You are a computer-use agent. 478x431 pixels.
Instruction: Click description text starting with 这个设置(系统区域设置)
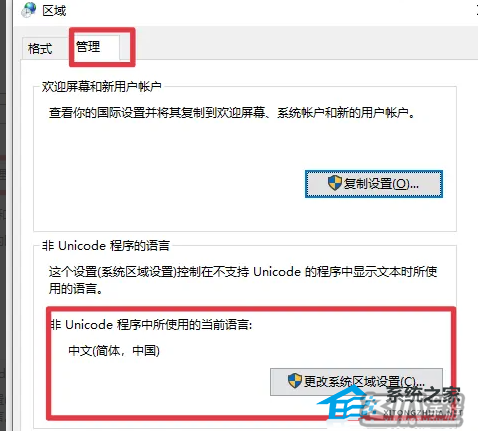243,280
